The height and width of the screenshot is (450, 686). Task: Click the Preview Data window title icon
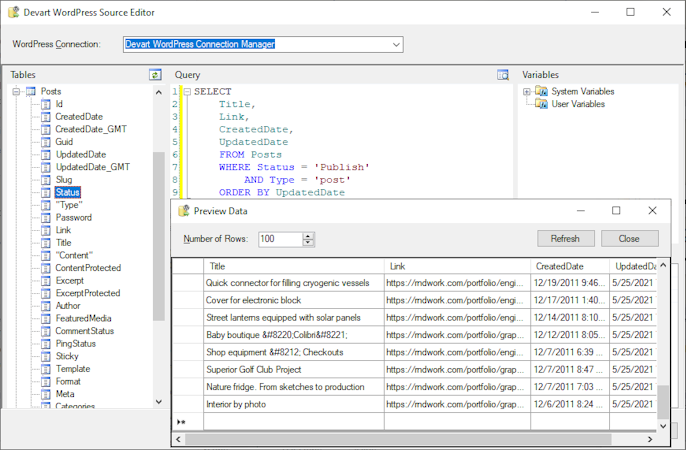coord(183,211)
